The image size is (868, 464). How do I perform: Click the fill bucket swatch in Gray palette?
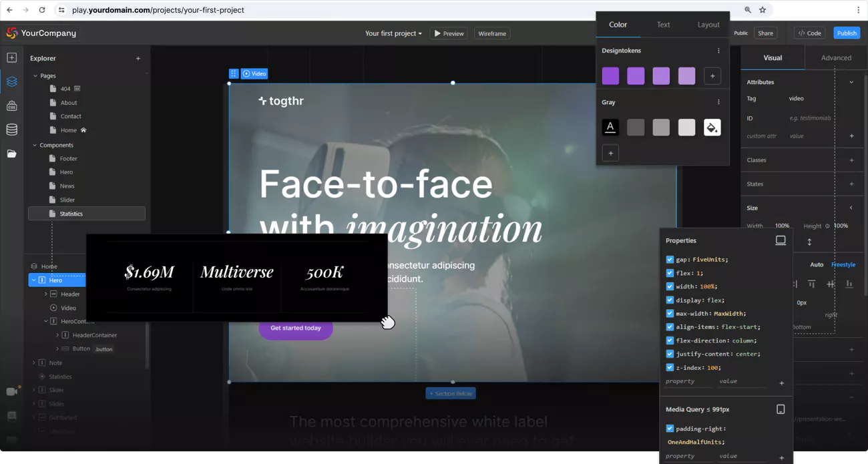tap(712, 128)
